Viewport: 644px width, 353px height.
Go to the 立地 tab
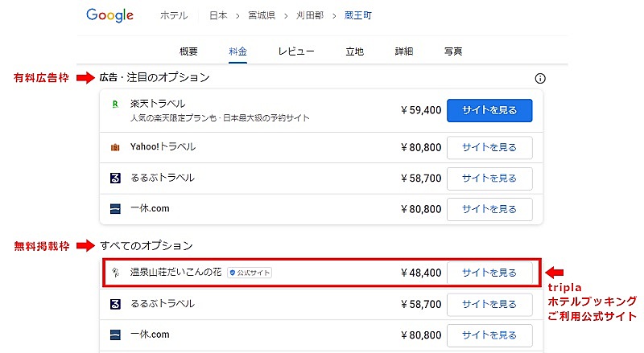[x=354, y=51]
